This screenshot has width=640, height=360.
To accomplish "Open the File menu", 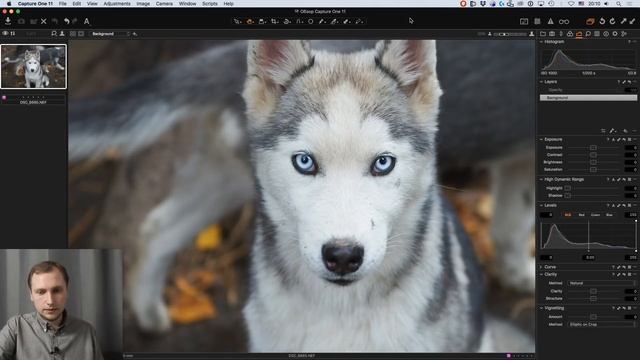I will (62, 4).
